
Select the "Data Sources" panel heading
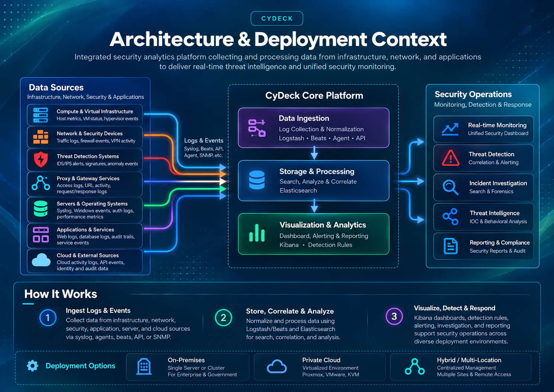[56, 87]
